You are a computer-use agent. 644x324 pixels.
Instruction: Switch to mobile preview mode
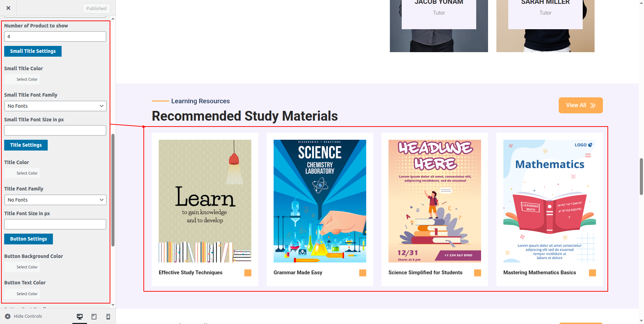[108, 316]
